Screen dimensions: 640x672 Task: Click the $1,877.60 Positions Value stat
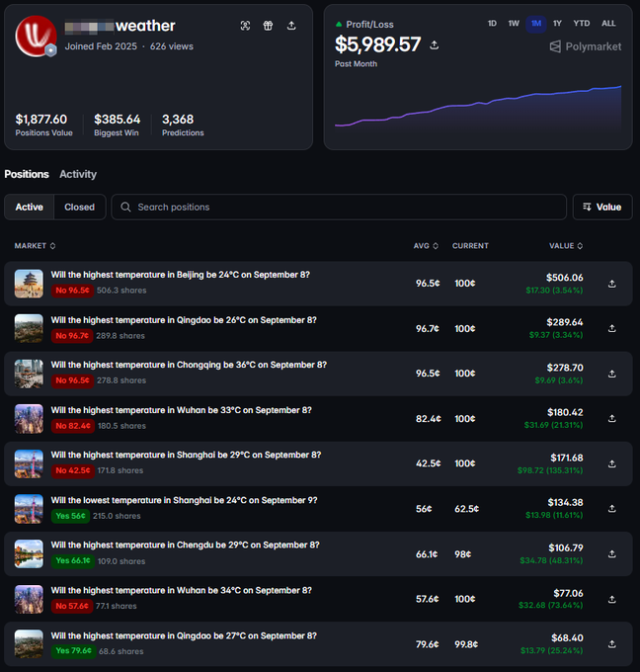43,125
